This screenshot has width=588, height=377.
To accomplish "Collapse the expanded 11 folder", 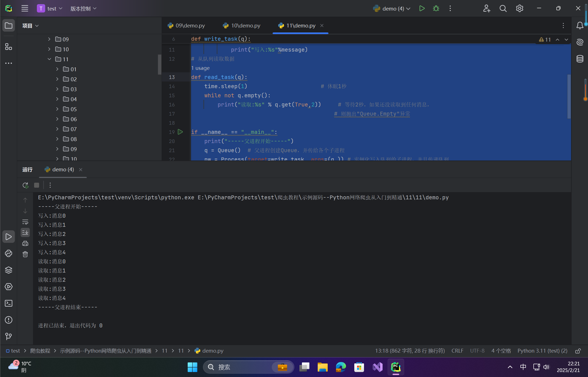I will [x=49, y=59].
